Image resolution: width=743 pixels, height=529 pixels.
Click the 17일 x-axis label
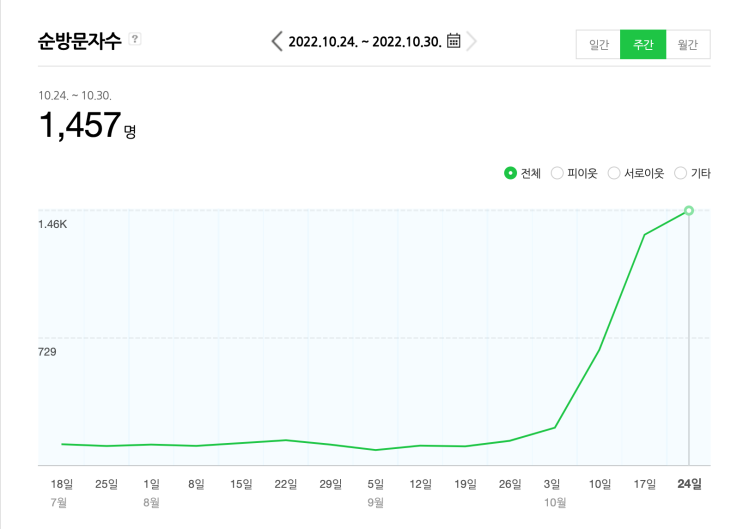click(645, 484)
